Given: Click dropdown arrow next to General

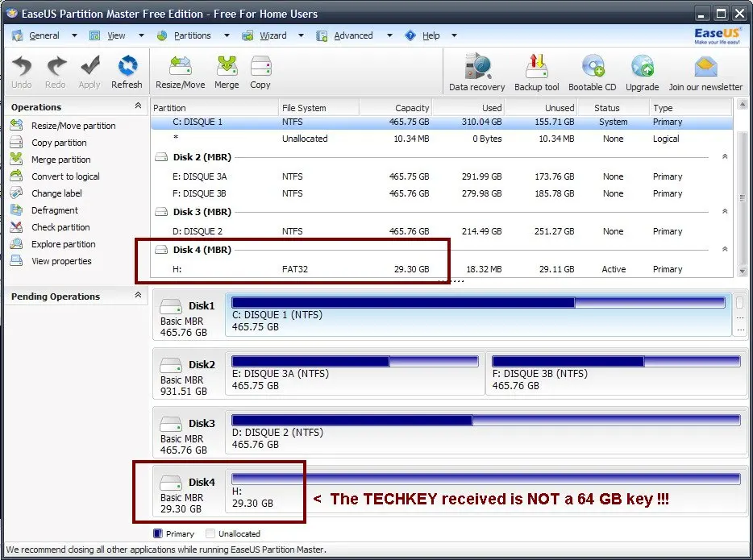Looking at the screenshot, I should point(74,35).
